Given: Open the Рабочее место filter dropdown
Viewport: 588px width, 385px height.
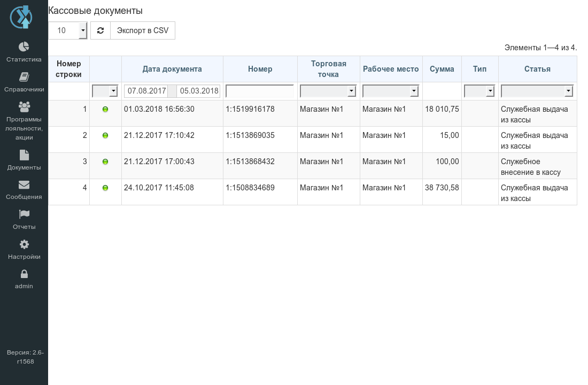Looking at the screenshot, I should pyautogui.click(x=390, y=91).
